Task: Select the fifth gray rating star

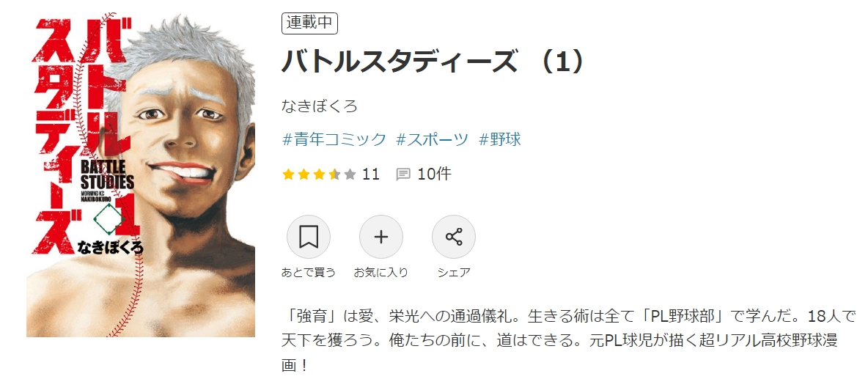Action: tap(350, 174)
